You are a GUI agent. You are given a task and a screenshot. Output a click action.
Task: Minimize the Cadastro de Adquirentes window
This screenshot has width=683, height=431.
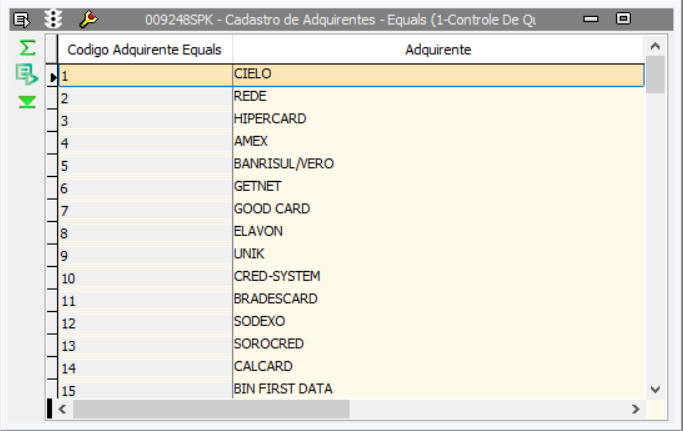click(x=591, y=19)
